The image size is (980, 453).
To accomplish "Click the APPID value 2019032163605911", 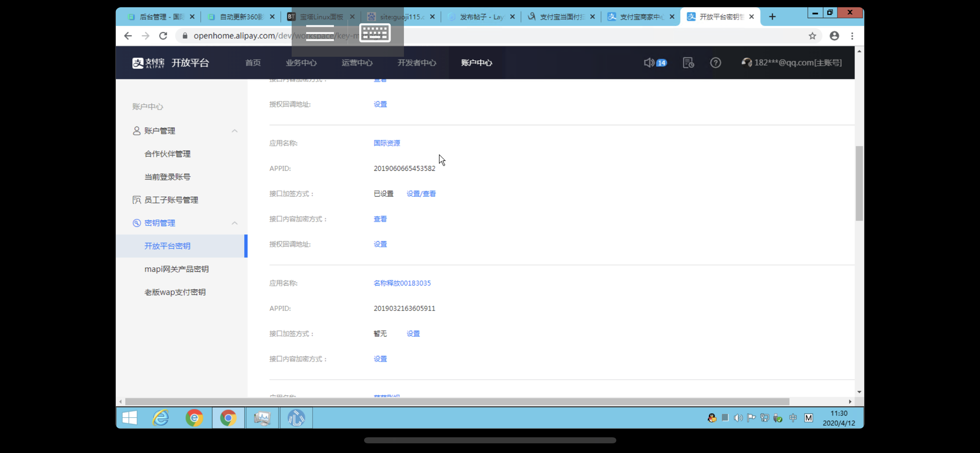I will [404, 308].
